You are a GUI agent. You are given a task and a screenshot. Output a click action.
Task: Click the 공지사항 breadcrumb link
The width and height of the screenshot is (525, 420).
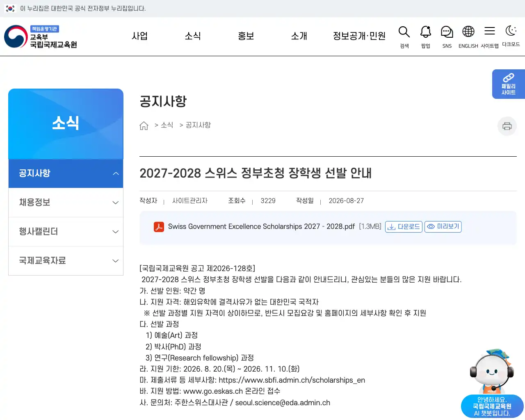coord(198,125)
